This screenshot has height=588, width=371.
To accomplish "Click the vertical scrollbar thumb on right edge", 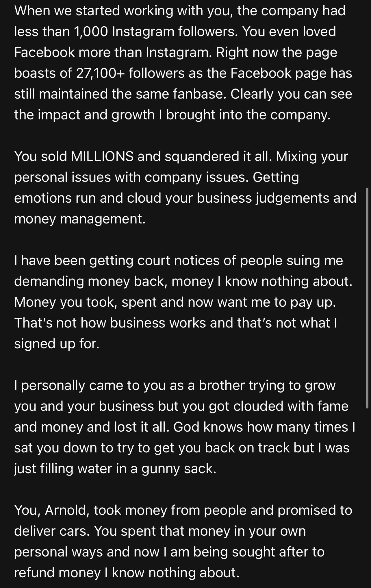I will click(367, 297).
